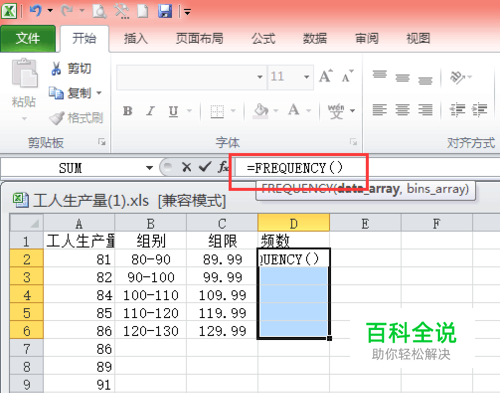Click the wén phonetic guide icon
The width and height of the screenshot is (500, 393).
pos(336,111)
